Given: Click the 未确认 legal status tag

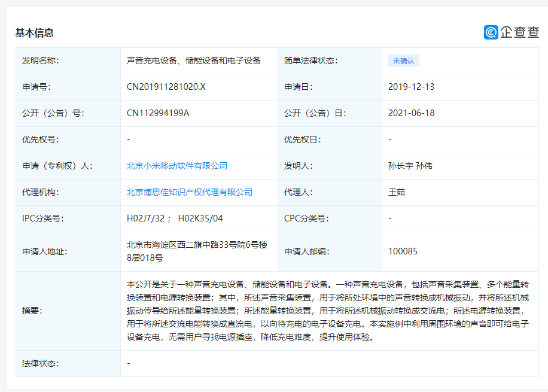Looking at the screenshot, I should tap(404, 60).
